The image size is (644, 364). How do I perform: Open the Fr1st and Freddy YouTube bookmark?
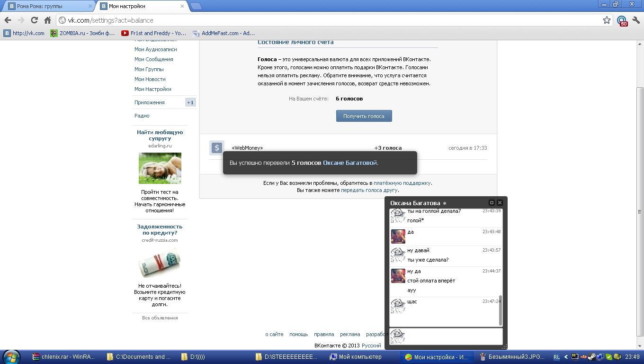click(x=154, y=33)
